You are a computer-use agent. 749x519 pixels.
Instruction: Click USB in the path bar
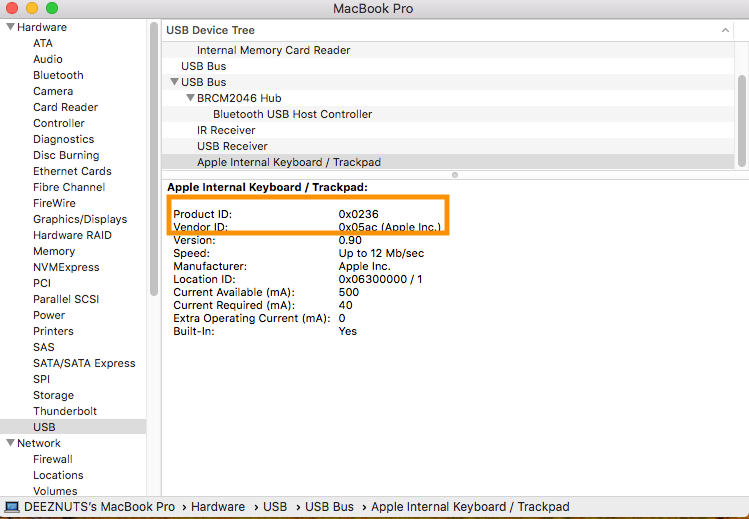[x=275, y=507]
